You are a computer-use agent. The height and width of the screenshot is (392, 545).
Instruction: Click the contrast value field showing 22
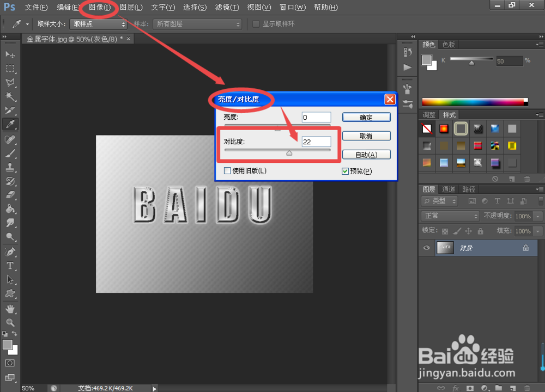[316, 142]
